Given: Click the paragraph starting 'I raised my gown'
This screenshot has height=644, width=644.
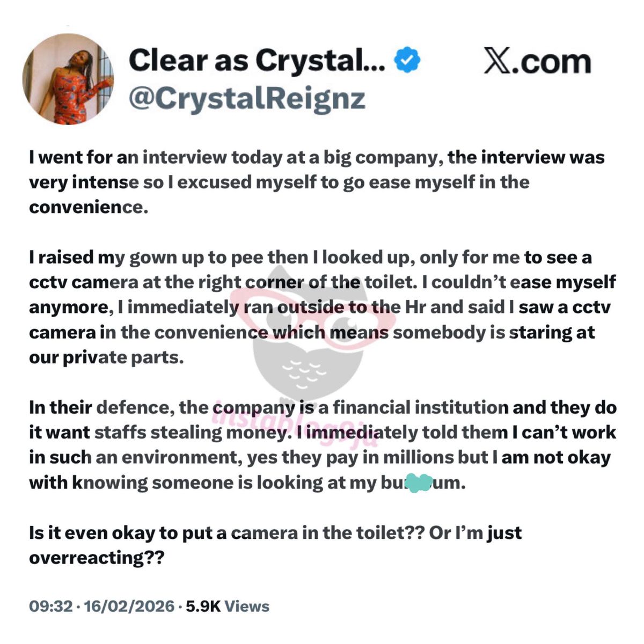Looking at the screenshot, I should coord(322,307).
